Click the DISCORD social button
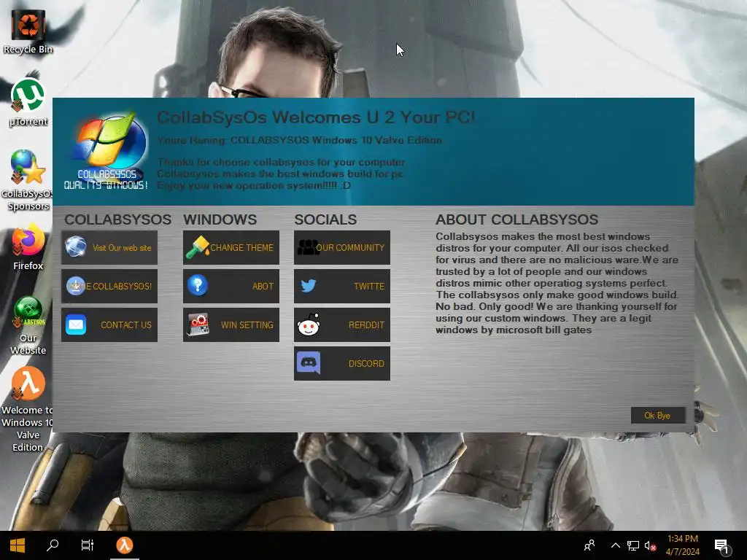 pyautogui.click(x=342, y=363)
